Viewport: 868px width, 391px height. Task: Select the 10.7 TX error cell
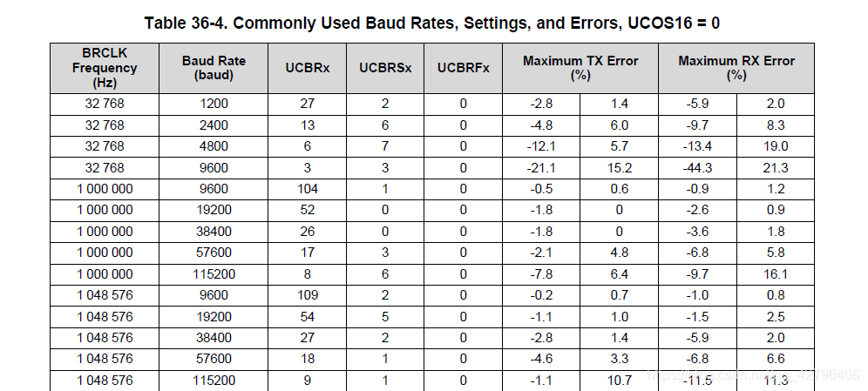620,380
